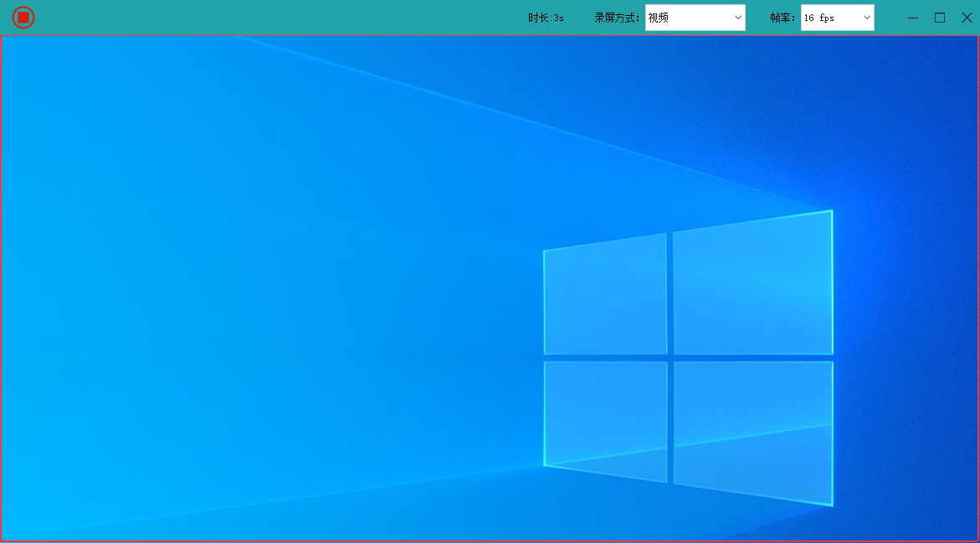The height and width of the screenshot is (543, 980).
Task: Maximize the screen recorder window
Action: click(940, 18)
